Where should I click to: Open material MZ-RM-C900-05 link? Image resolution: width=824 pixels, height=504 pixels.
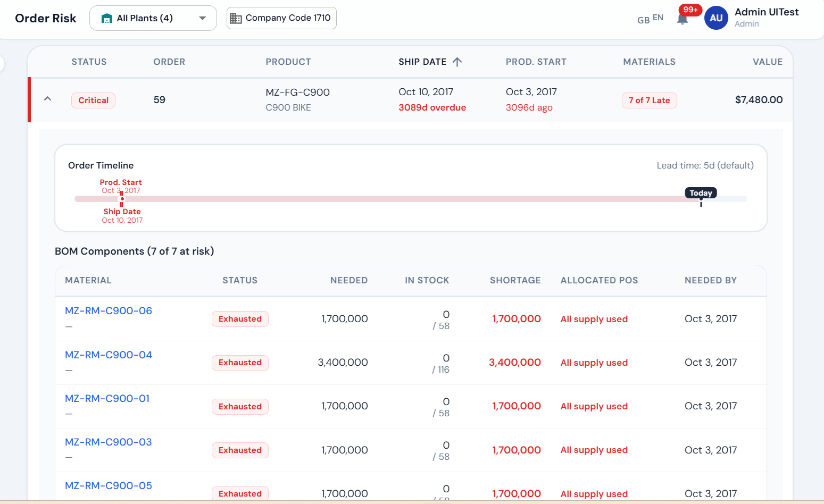[x=109, y=485]
